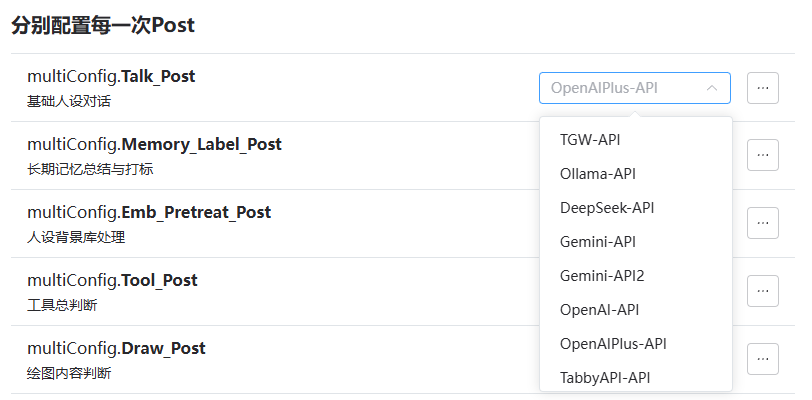Click the multiConfig.Tool_Post setting label
Screen dimensions: 812x400
click(112, 280)
